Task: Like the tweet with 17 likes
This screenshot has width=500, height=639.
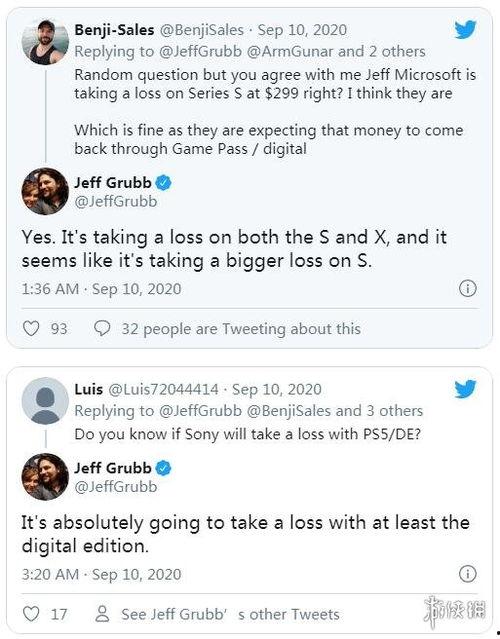Action: coord(31,614)
